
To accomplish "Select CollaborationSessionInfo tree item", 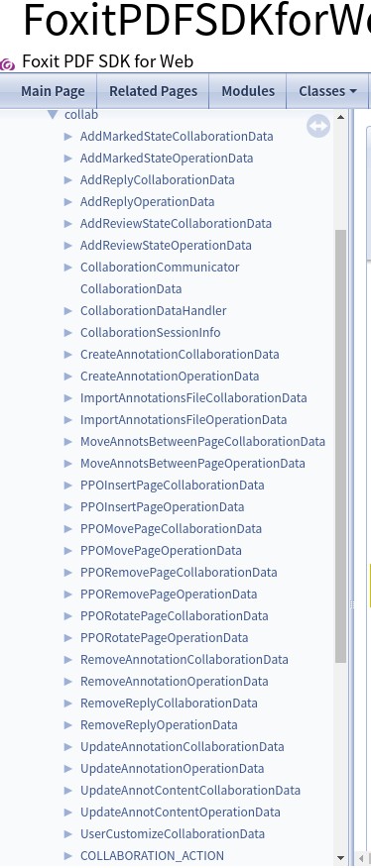I will [151, 333].
